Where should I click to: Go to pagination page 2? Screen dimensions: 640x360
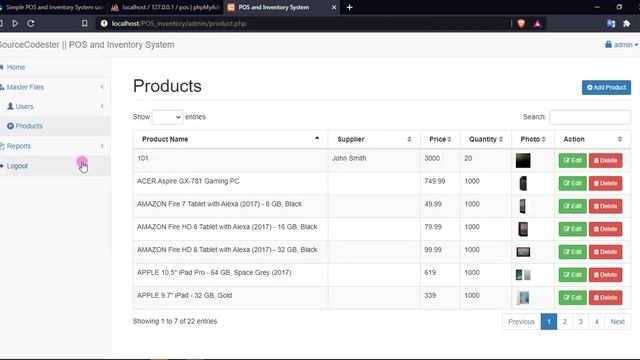pyautogui.click(x=565, y=322)
